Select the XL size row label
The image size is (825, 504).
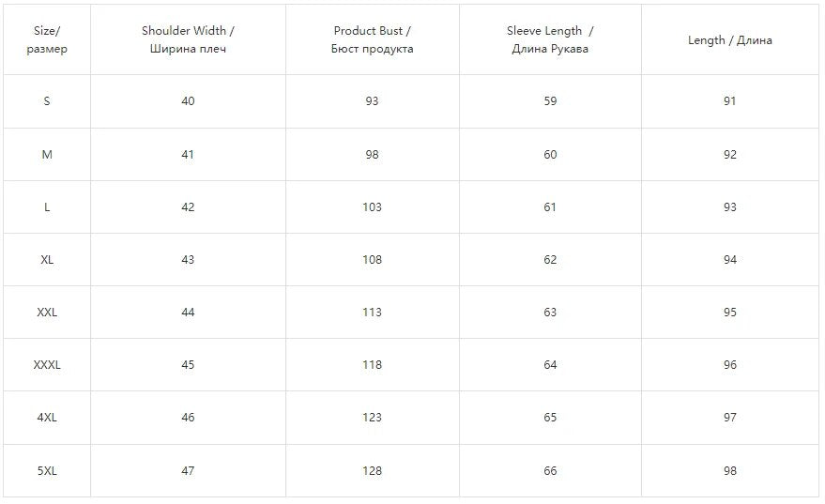pos(47,260)
